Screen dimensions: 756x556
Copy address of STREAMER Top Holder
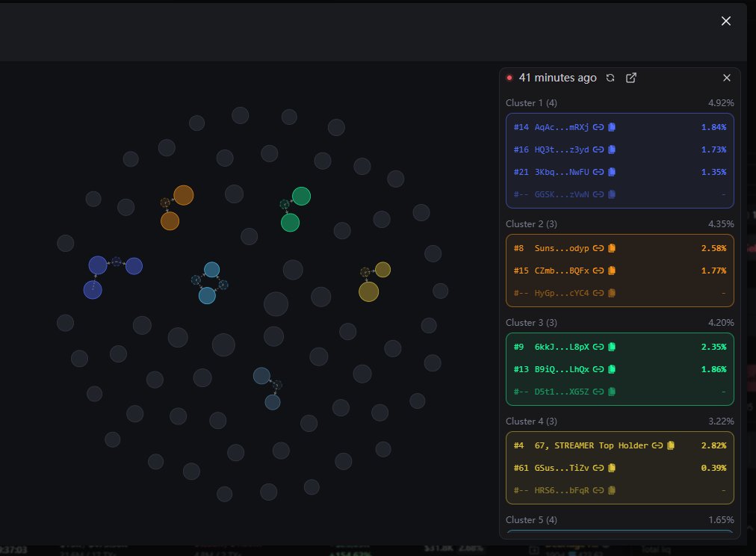(x=671, y=445)
